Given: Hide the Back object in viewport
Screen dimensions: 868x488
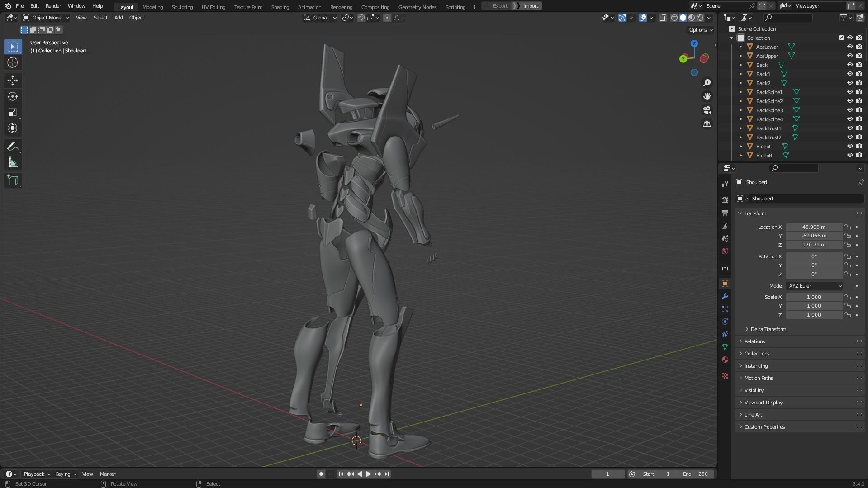Looking at the screenshot, I should tap(850, 65).
